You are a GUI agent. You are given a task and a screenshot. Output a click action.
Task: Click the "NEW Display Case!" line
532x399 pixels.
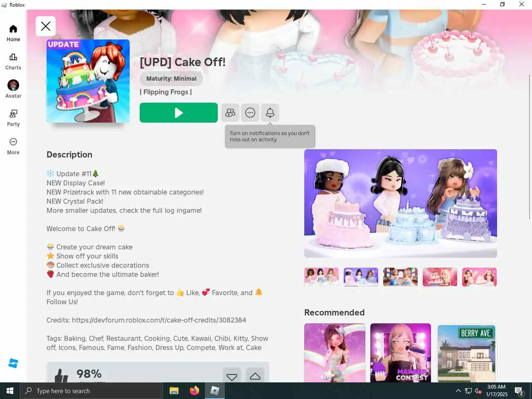[x=76, y=183]
